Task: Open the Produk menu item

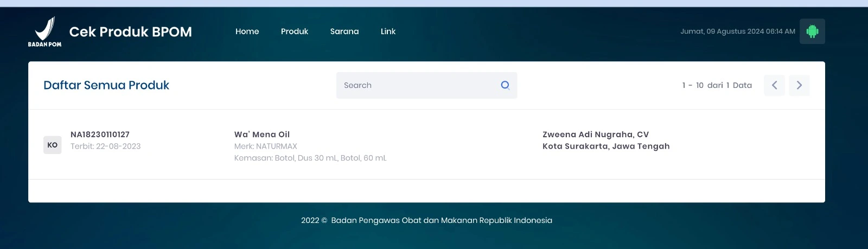Action: tap(295, 31)
